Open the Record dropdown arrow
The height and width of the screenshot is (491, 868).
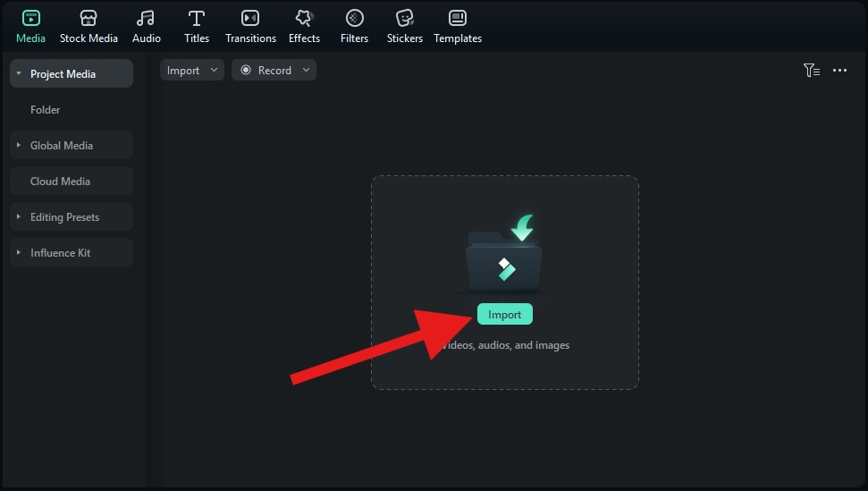[306, 70]
